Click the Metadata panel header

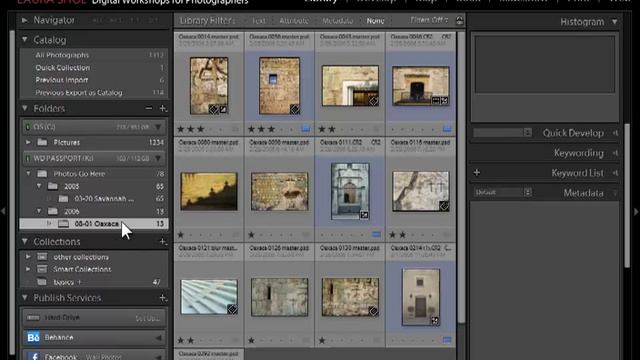(584, 193)
